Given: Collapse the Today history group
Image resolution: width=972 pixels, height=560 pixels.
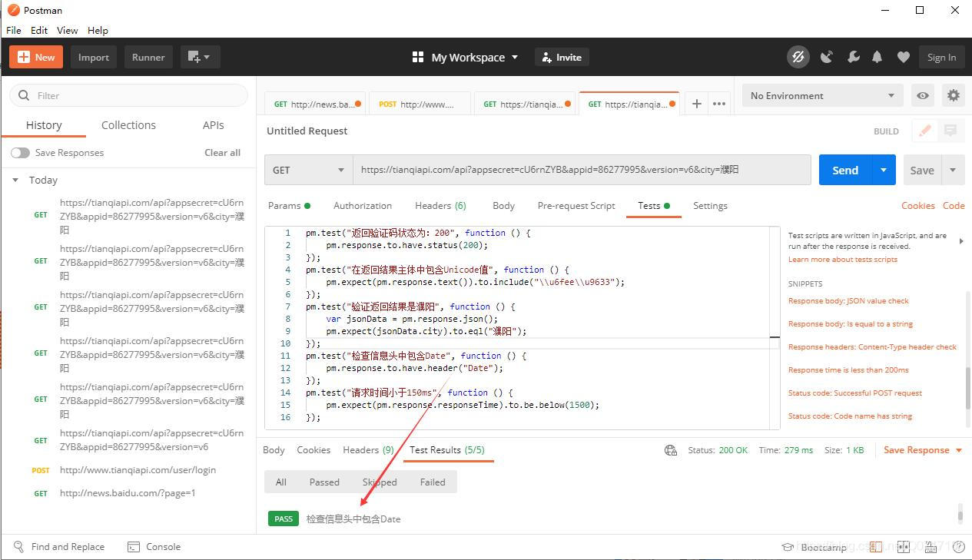Looking at the screenshot, I should 15,180.
